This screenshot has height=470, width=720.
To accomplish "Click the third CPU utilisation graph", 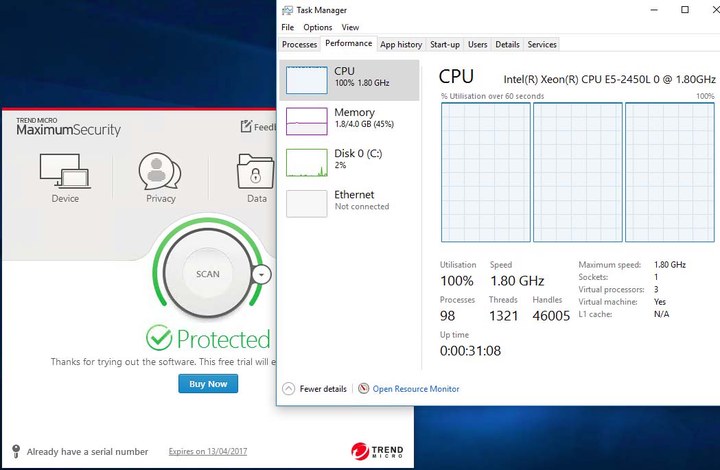I will [669, 172].
